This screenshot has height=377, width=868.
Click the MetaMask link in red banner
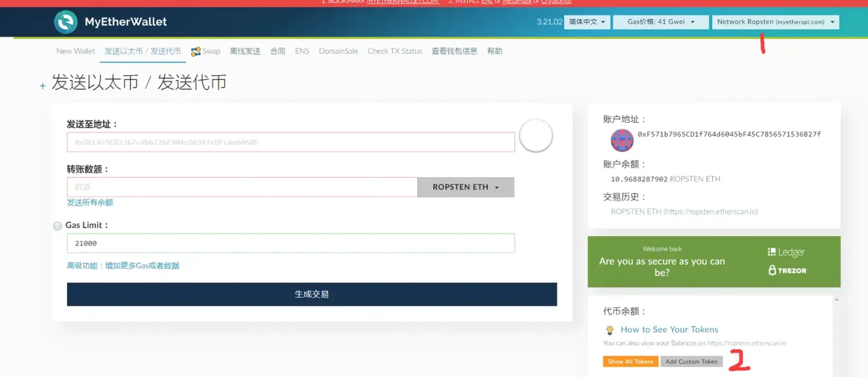click(x=516, y=2)
